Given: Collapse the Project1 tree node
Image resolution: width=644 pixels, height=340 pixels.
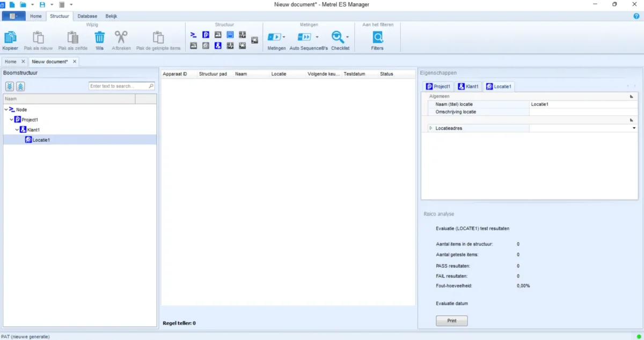Looking at the screenshot, I should 11,120.
